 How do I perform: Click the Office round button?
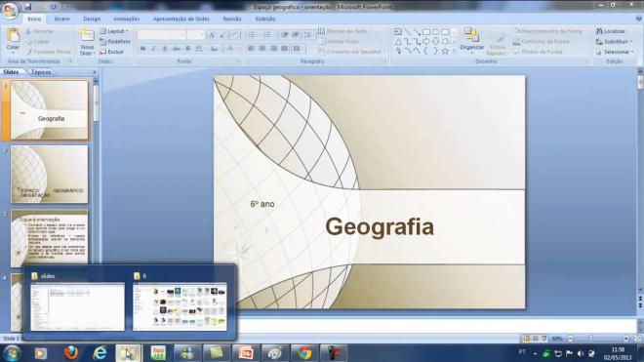tap(11, 11)
